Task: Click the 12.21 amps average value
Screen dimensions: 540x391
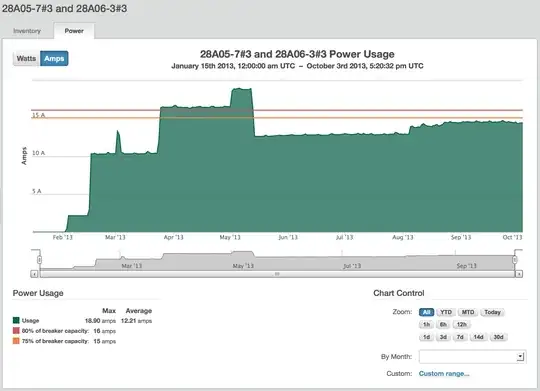Action: point(136,321)
